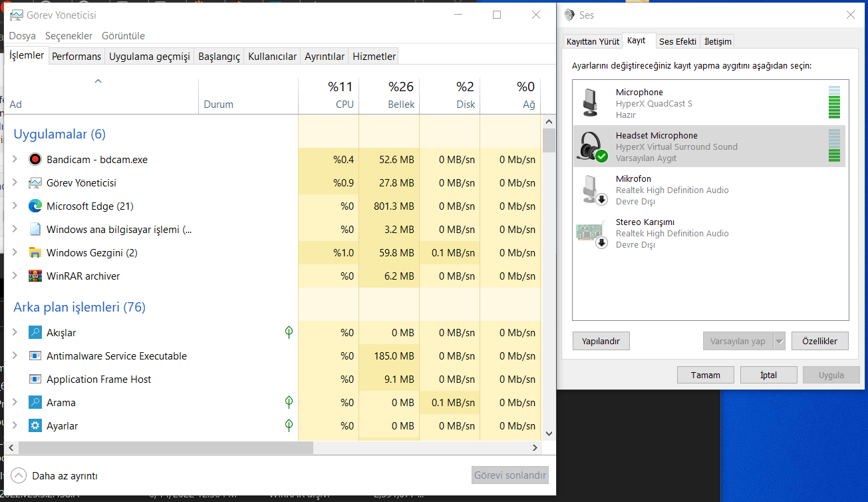Click the 801.3 MB memory value for Edge
Screen dimensions: 868x502
coord(394,206)
